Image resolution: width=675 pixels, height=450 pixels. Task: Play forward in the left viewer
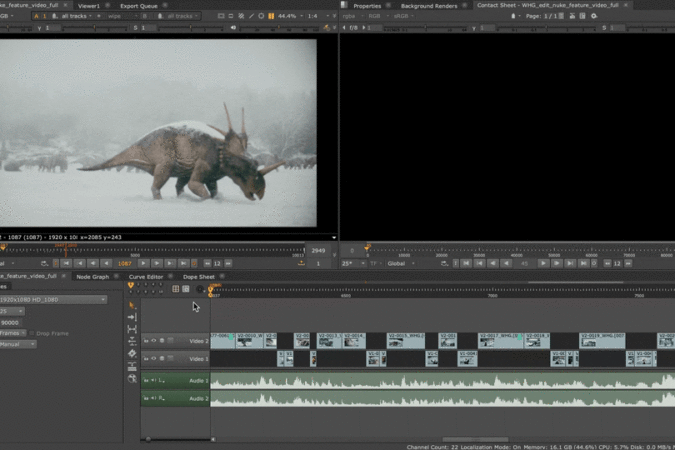click(x=143, y=263)
